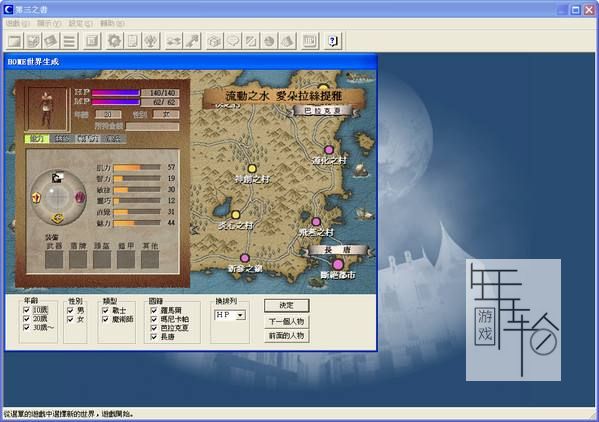Viewport: 599px width, 422px height.
Task: Open the 設定 menu
Action: (81, 24)
